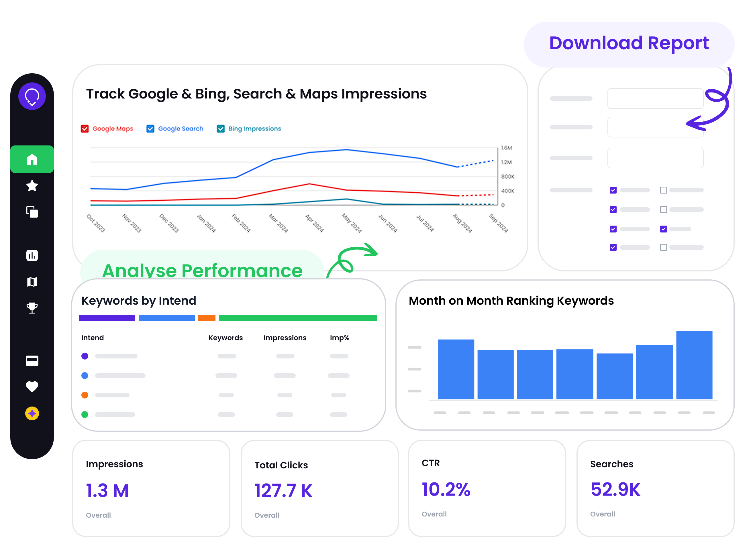Open the trophy icon in sidebar

(32, 308)
